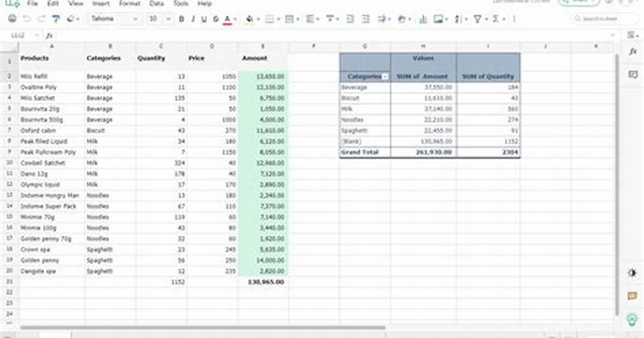Select column A header
The image size is (644, 338).
[x=52, y=46]
